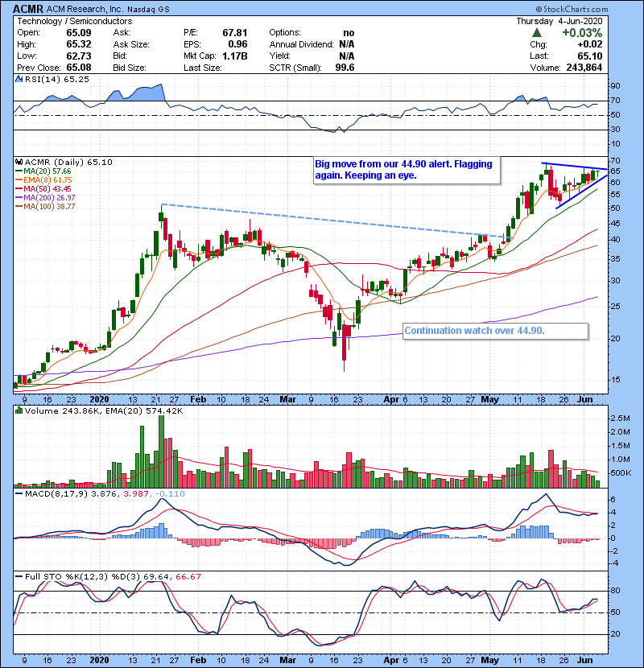Click the RSI(14) indicator label

point(41,79)
